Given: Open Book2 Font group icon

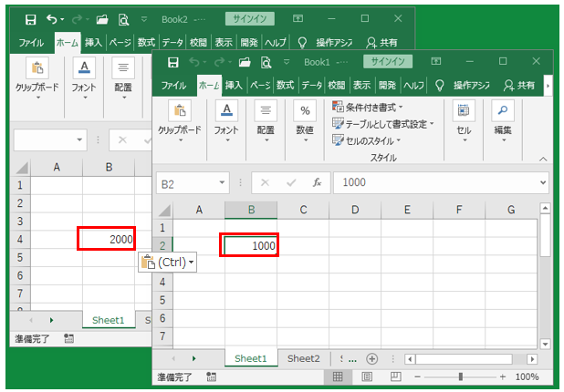Looking at the screenshot, I should coord(84,67).
